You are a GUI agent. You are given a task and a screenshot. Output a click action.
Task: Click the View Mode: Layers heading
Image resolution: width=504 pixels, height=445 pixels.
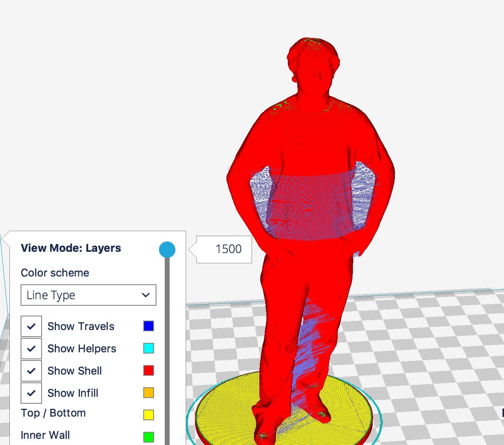pos(71,248)
